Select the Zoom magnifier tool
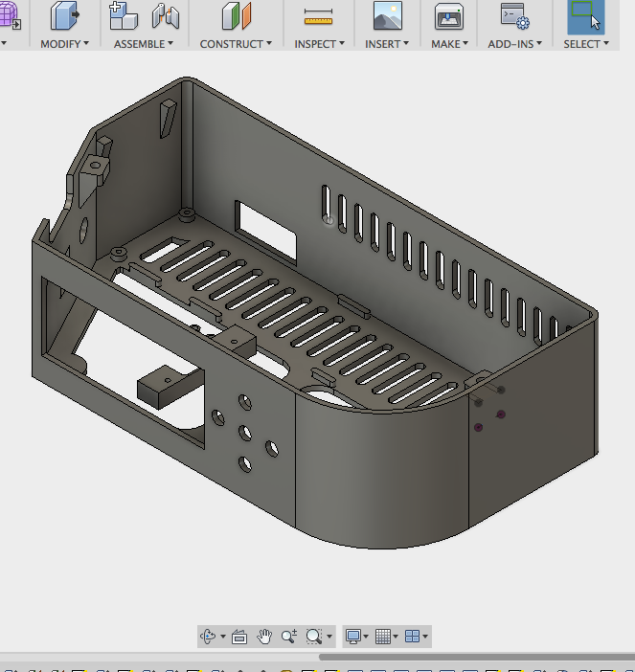635x672 pixels. pos(289,637)
